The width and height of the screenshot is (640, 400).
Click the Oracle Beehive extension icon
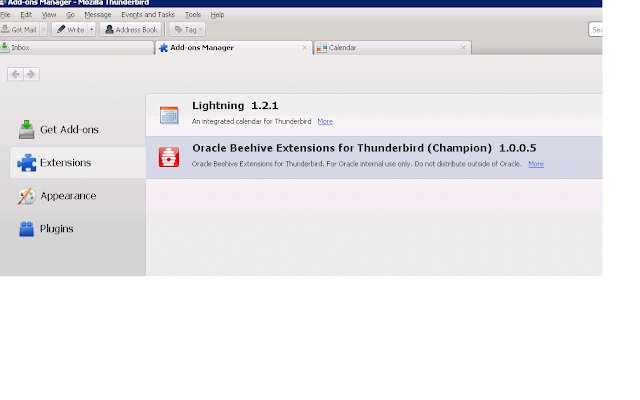click(169, 157)
